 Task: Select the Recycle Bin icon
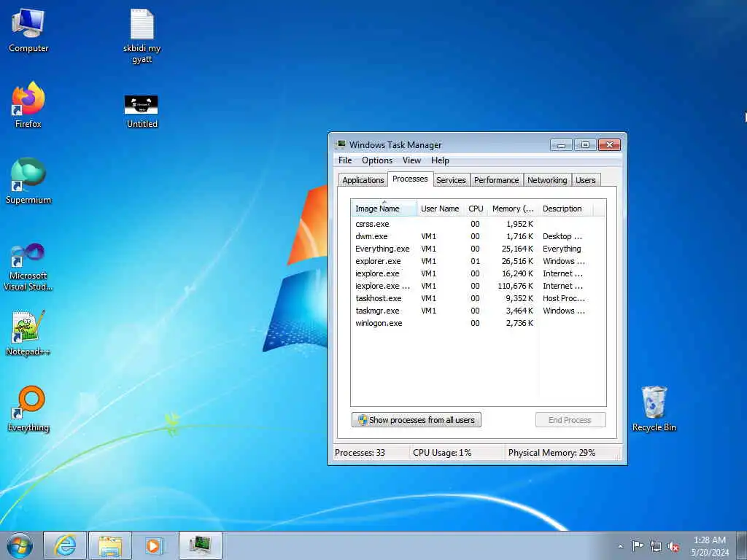tap(654, 408)
